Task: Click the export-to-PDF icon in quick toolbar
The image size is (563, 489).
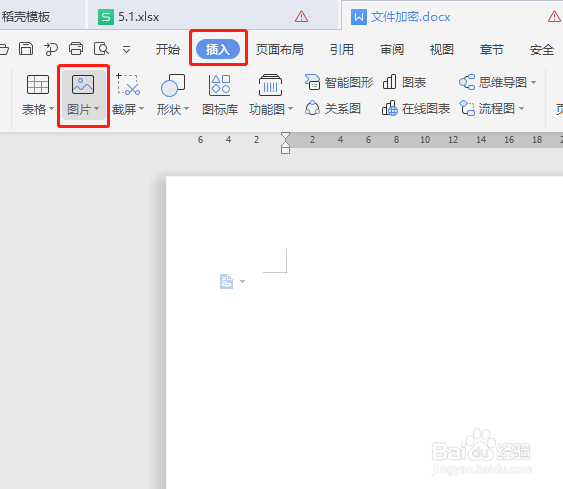Action: click(51, 49)
